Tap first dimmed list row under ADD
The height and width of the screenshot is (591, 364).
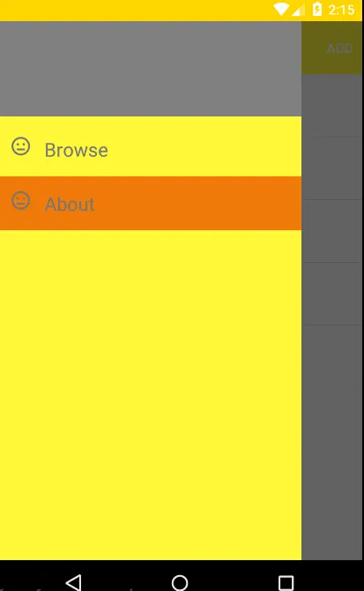click(x=331, y=105)
